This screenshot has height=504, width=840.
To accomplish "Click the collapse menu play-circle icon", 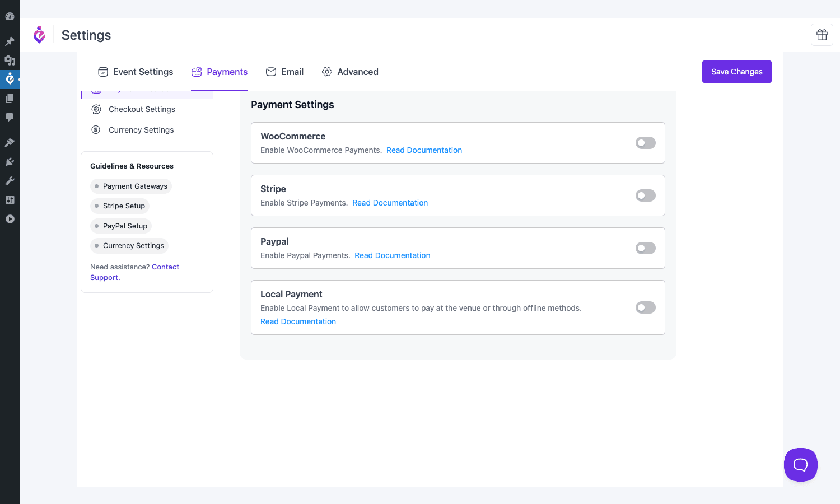I will (x=10, y=219).
